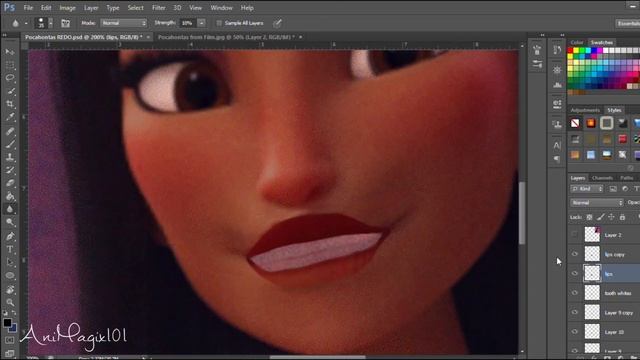Select the Eraser tool

pyautogui.click(x=10, y=183)
